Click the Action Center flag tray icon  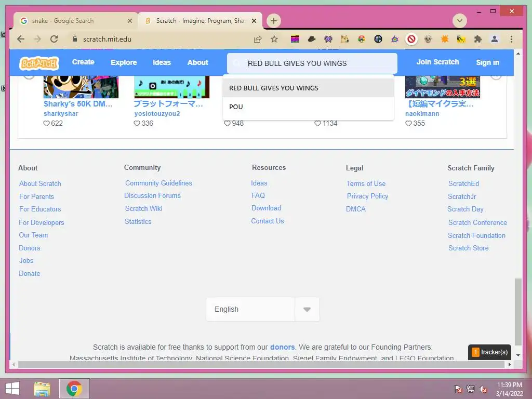(x=458, y=389)
